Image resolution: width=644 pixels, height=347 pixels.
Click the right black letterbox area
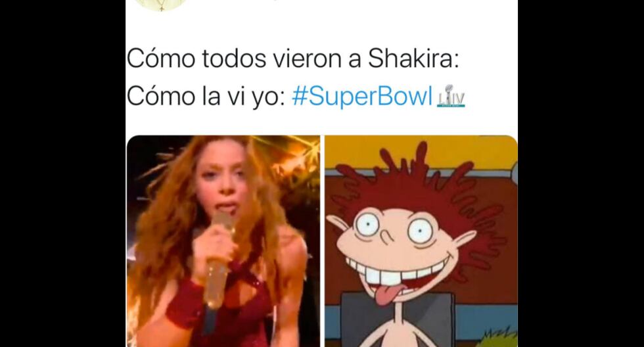click(581, 173)
